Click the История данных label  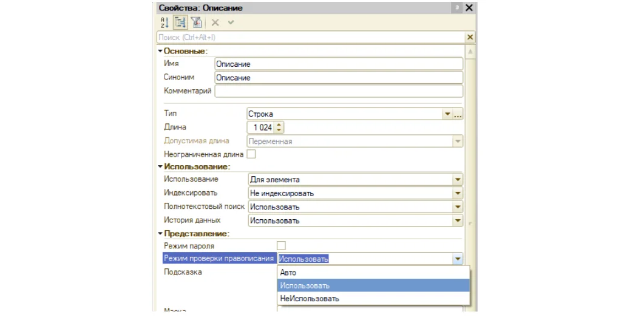tap(192, 220)
